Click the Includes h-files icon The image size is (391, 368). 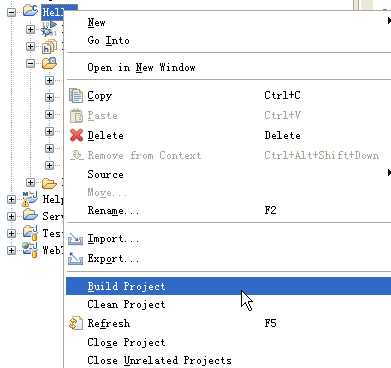click(49, 46)
